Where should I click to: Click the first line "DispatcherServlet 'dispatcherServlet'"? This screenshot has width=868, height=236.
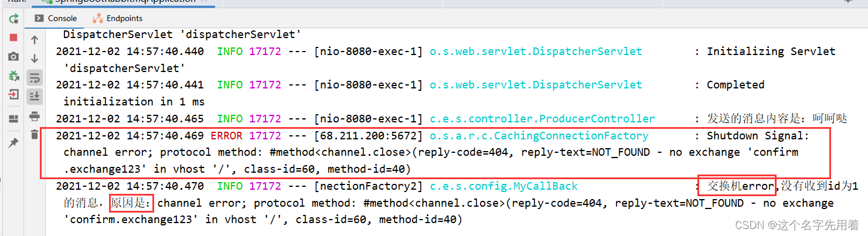coord(182,35)
